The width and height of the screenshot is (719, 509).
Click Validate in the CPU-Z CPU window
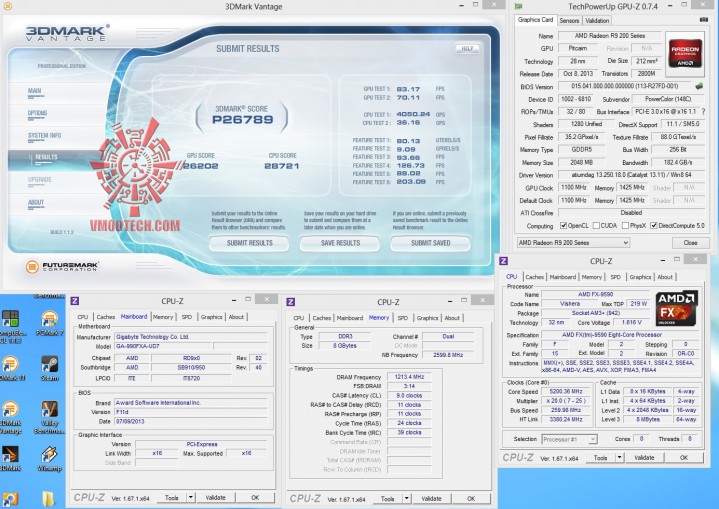click(x=644, y=458)
